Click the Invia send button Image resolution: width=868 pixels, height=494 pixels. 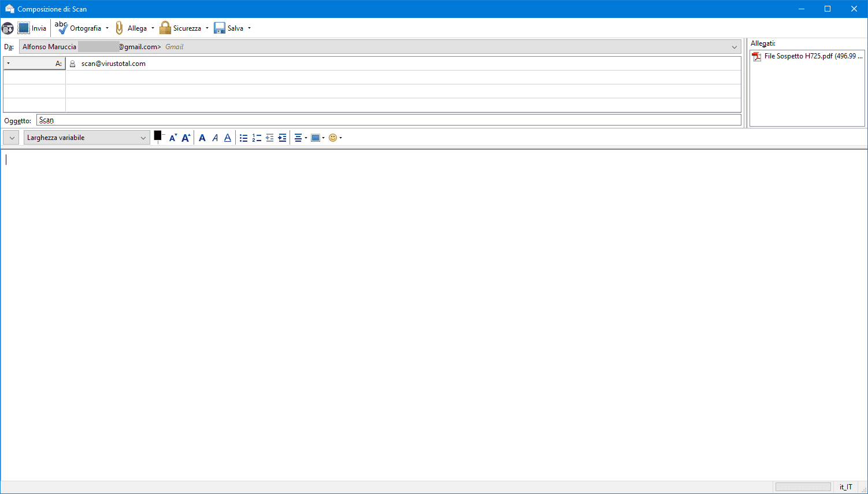(x=32, y=28)
